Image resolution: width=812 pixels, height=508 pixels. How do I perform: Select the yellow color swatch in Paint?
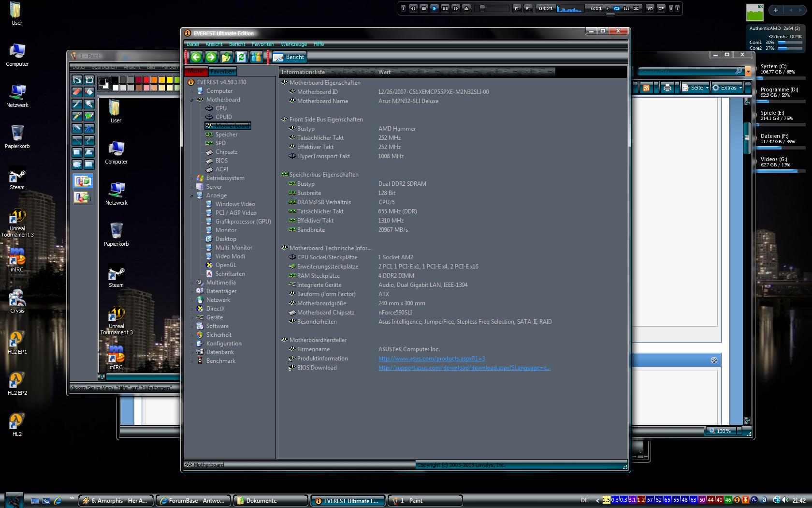[x=170, y=80]
